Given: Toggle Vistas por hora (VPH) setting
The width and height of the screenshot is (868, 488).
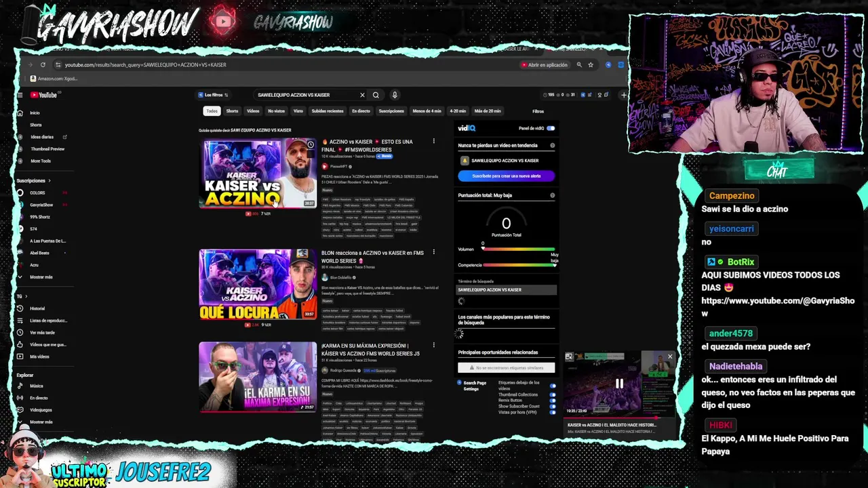Looking at the screenshot, I should click(x=553, y=412).
